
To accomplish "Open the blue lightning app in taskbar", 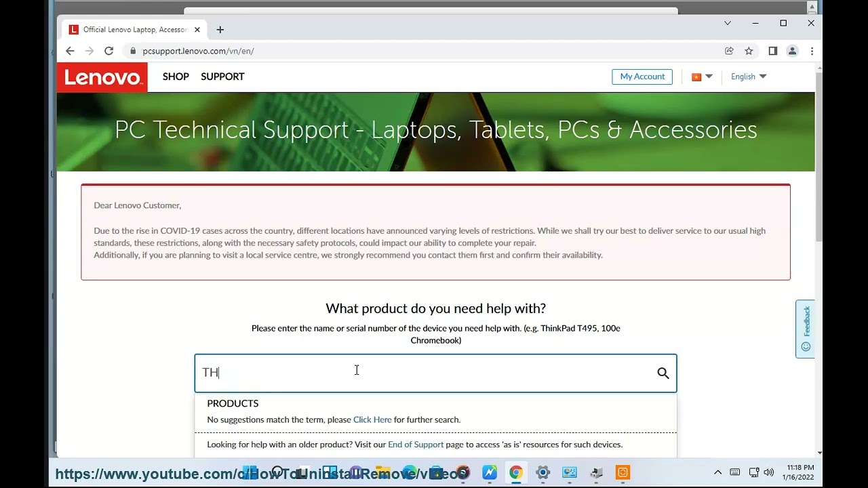I will [490, 472].
